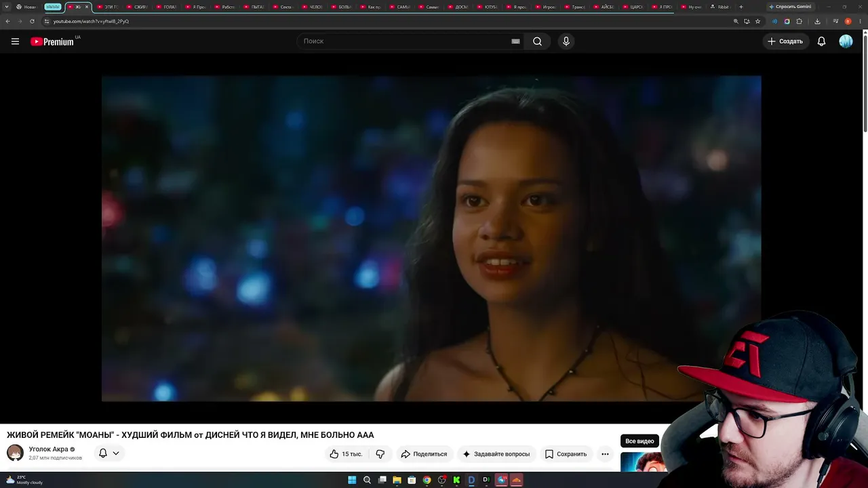
Task: Open Уголок Акра channel avatar
Action: 15,453
